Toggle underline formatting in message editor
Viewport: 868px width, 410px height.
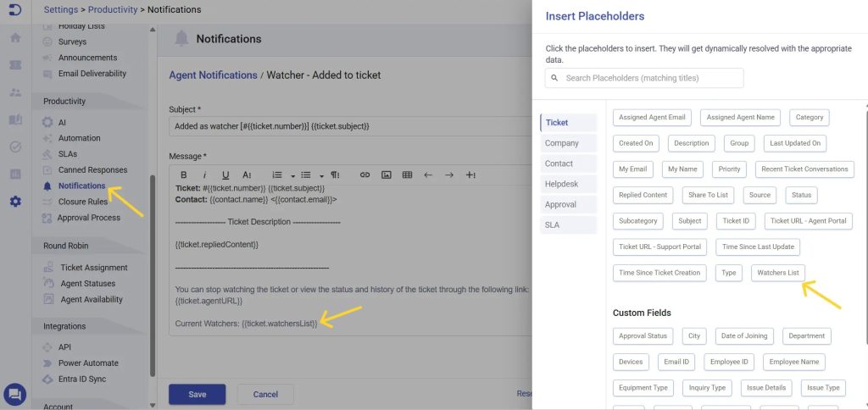tap(225, 175)
